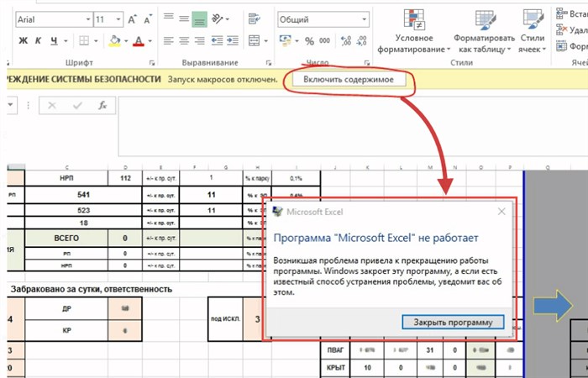Apply Percent style (%)

pos(309,41)
